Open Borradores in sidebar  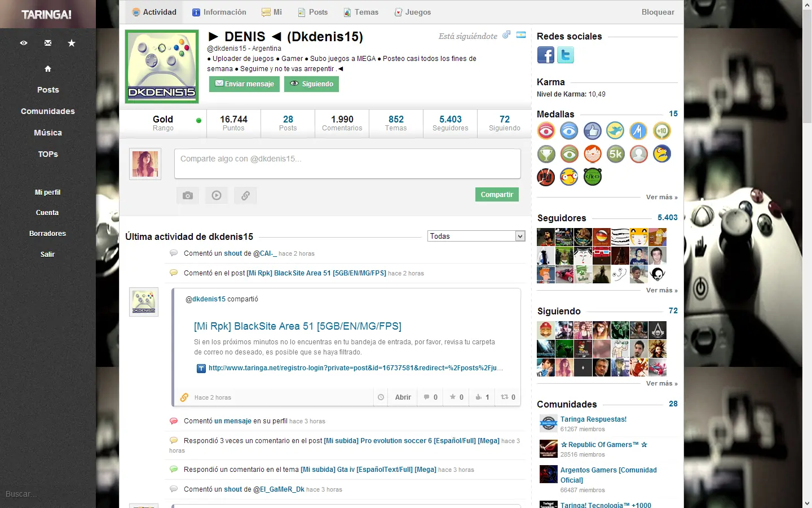[x=48, y=234]
